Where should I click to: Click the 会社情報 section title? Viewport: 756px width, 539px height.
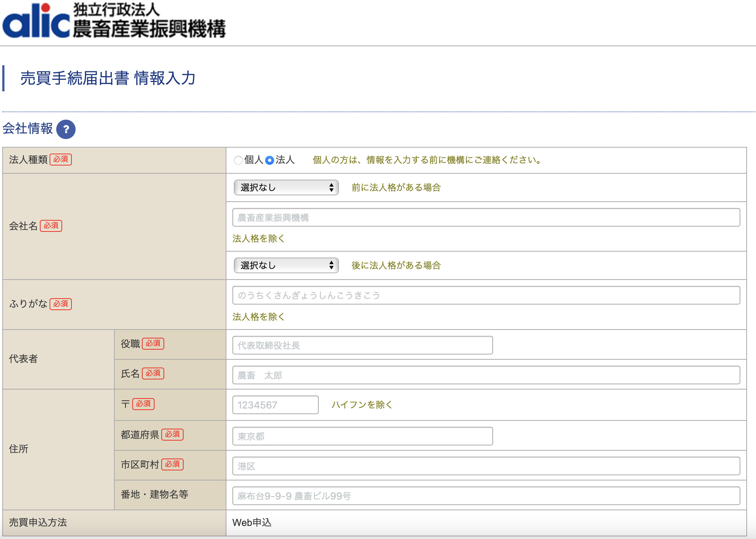pos(28,129)
